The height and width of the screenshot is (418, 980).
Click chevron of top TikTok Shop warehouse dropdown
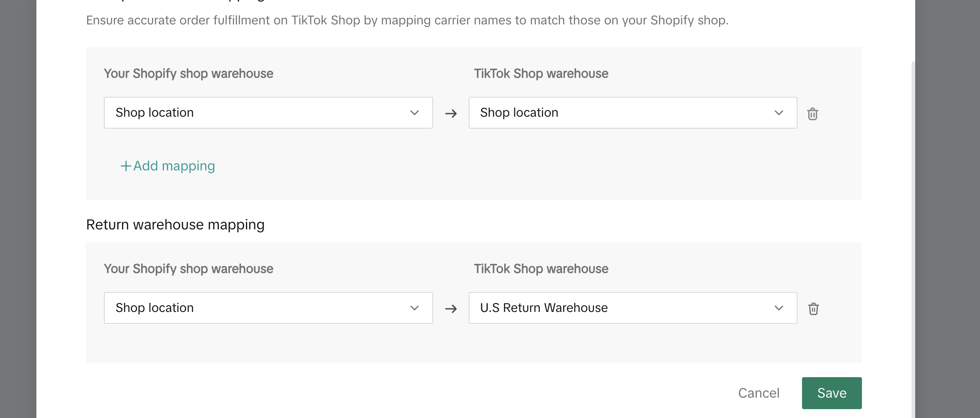point(779,113)
